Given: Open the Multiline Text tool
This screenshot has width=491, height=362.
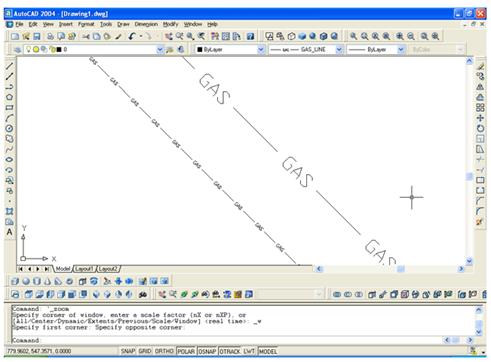Looking at the screenshot, I should pos(9,232).
